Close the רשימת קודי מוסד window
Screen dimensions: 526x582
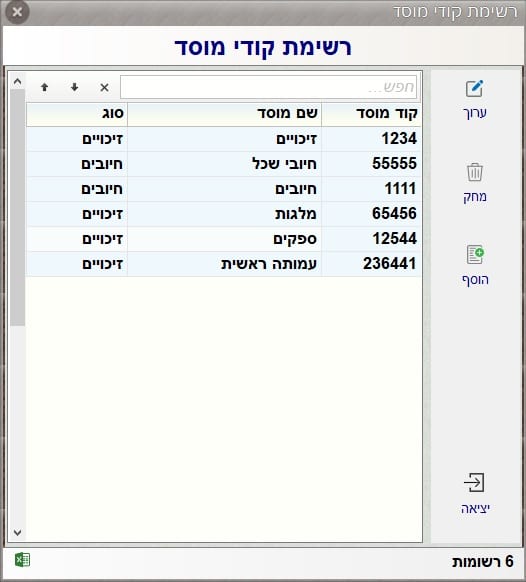17,12
